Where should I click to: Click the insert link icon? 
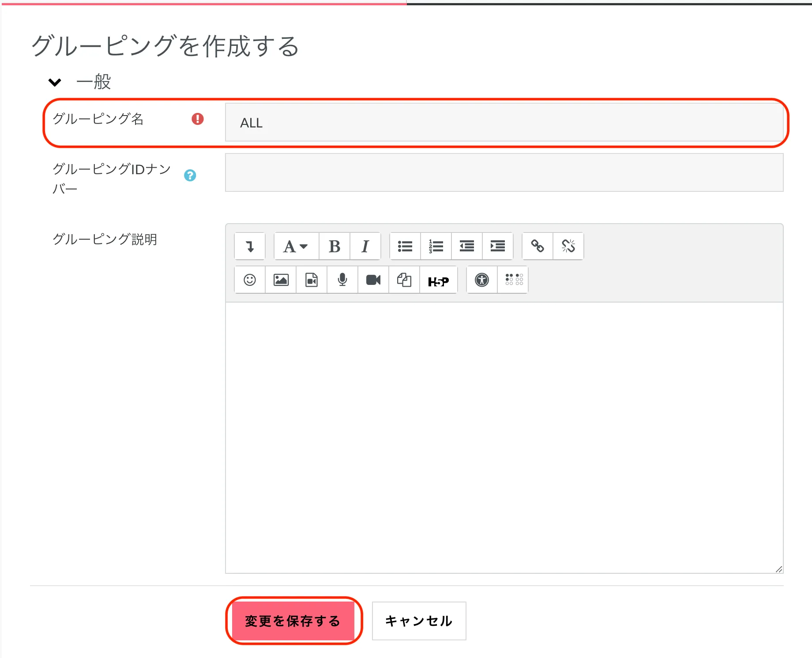point(538,246)
